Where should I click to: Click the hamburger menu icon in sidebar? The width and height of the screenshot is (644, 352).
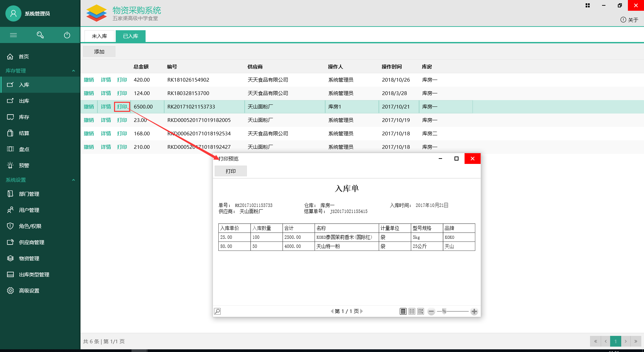(13, 35)
